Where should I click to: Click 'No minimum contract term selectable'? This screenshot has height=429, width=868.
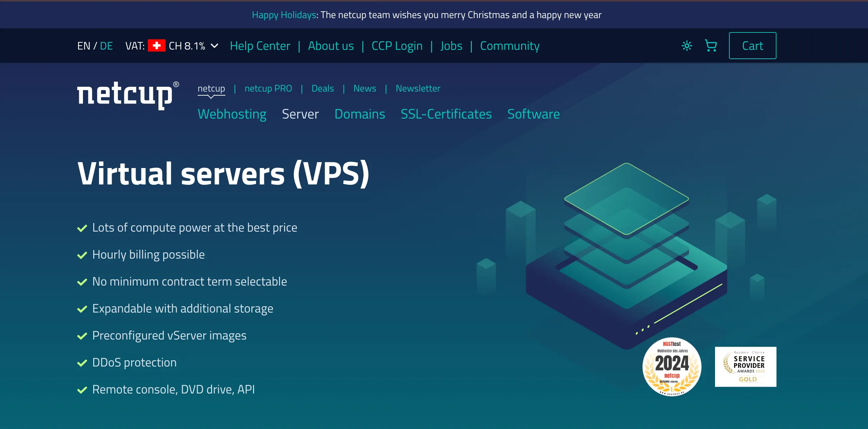click(190, 282)
